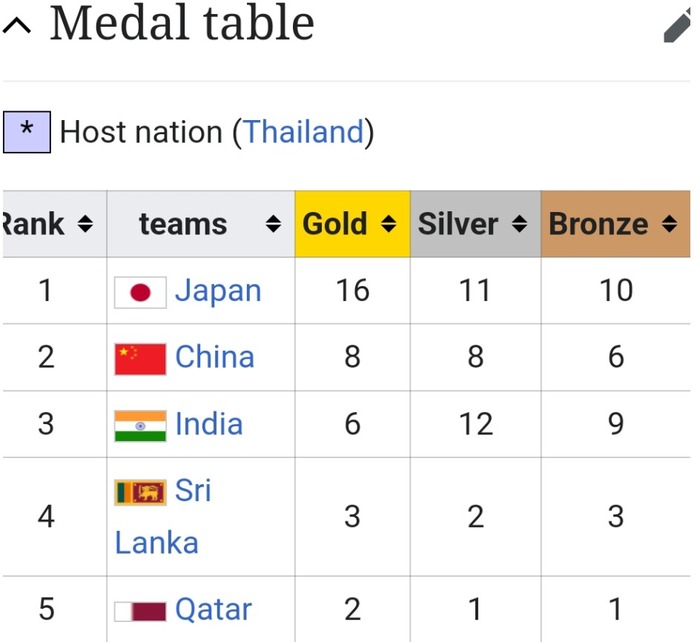Click the host nation asterisk color swatch

26,132
